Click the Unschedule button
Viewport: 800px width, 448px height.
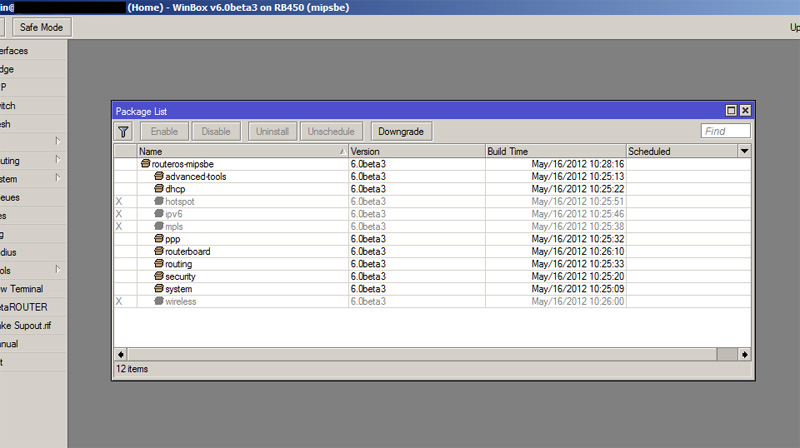tap(331, 132)
